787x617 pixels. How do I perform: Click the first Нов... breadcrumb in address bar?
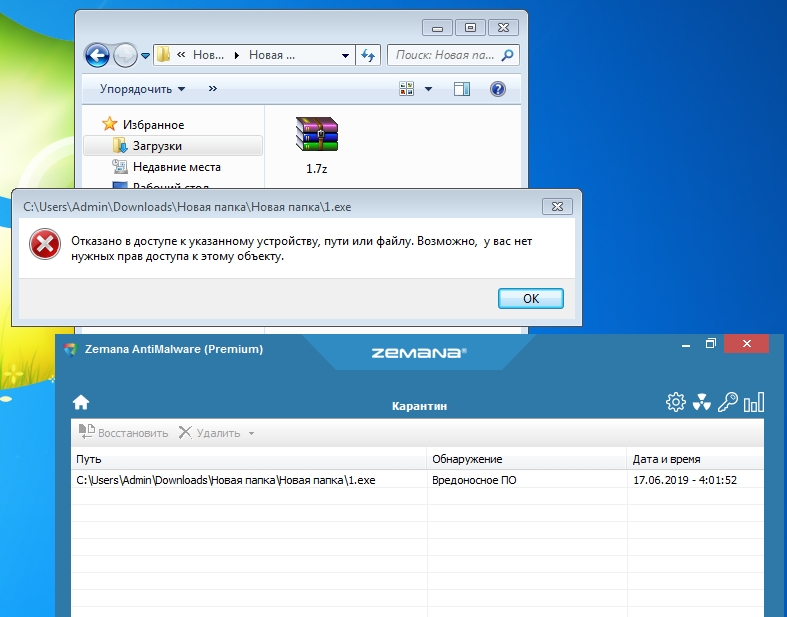(208, 55)
